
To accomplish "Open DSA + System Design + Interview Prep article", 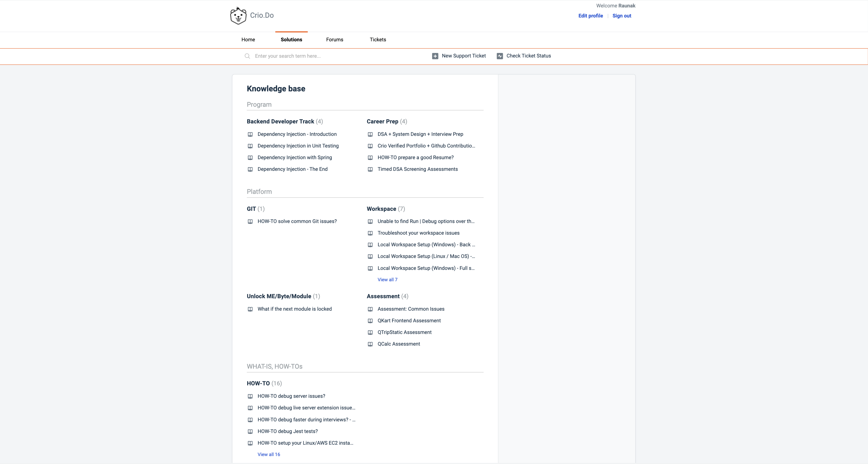I will click(x=420, y=134).
